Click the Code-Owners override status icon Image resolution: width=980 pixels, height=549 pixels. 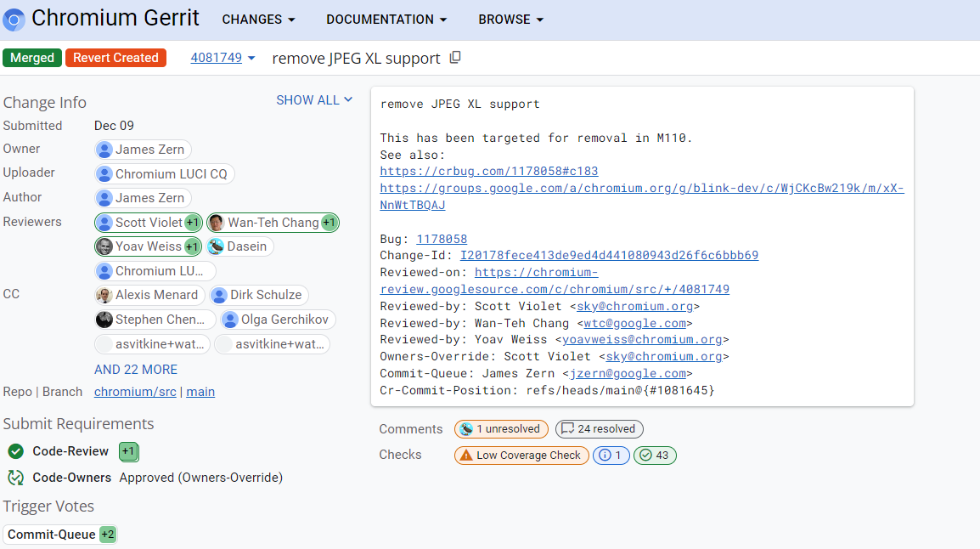coord(15,478)
